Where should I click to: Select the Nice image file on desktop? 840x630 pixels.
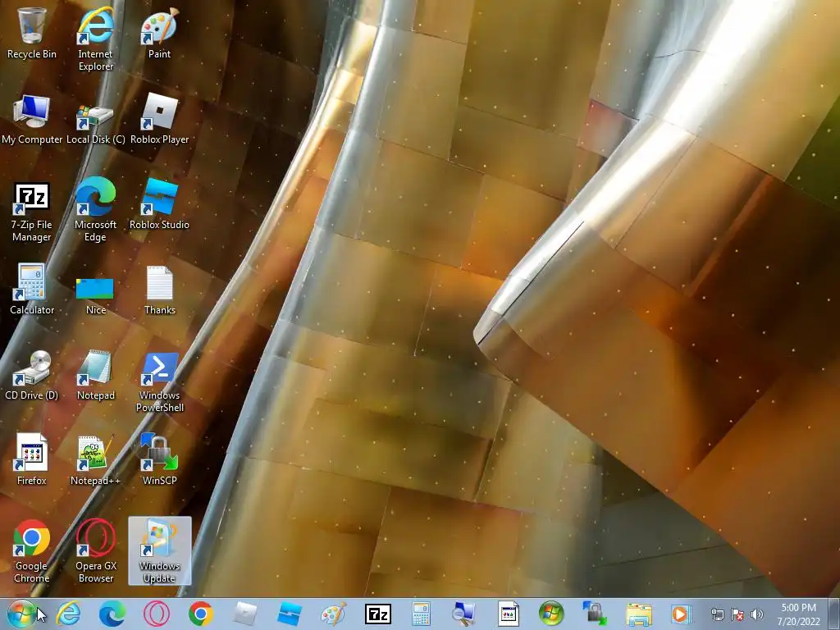pos(95,295)
